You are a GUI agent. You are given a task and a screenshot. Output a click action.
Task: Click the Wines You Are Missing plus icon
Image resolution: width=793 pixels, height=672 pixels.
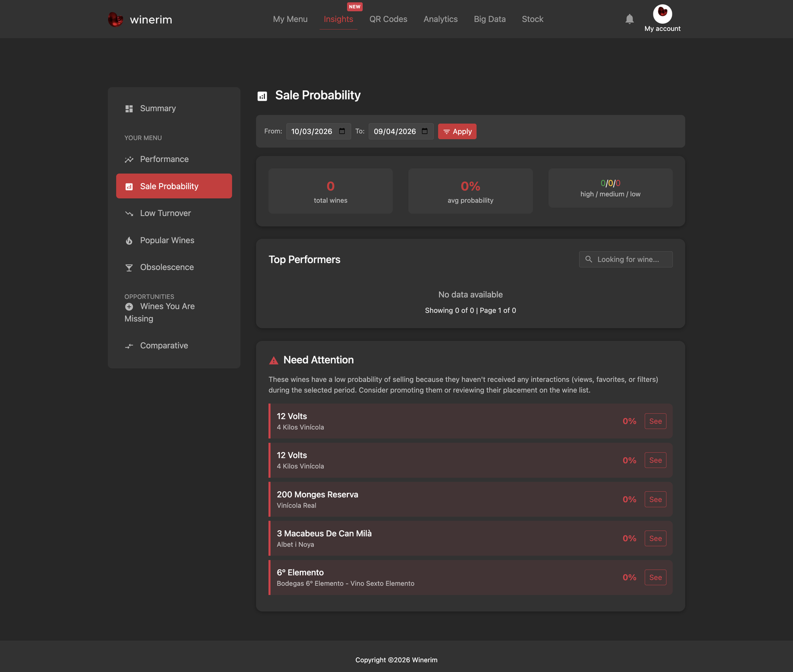tap(129, 307)
